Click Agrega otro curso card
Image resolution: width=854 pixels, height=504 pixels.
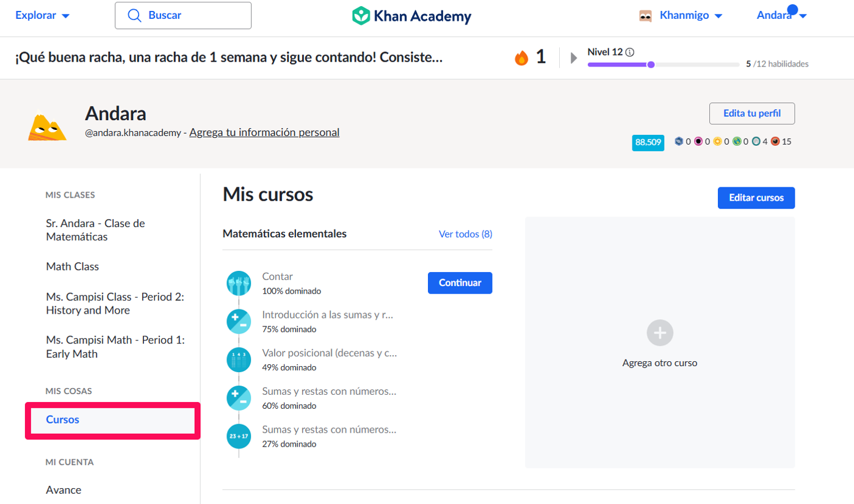(x=660, y=343)
